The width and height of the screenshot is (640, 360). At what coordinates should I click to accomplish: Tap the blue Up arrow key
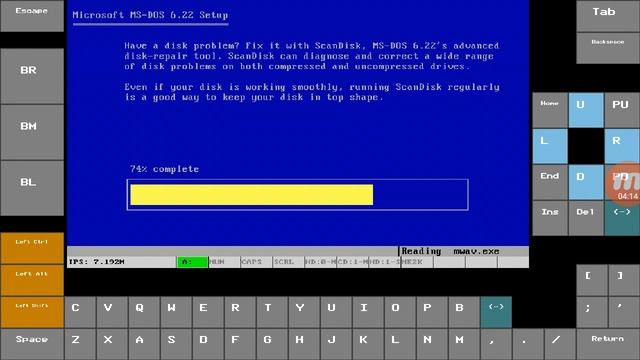586,110
